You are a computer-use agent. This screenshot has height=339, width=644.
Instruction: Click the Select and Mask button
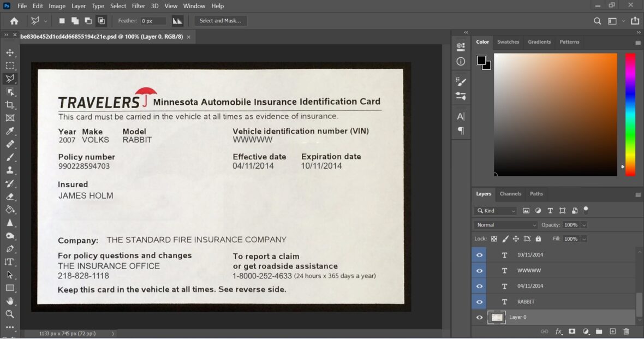click(220, 21)
